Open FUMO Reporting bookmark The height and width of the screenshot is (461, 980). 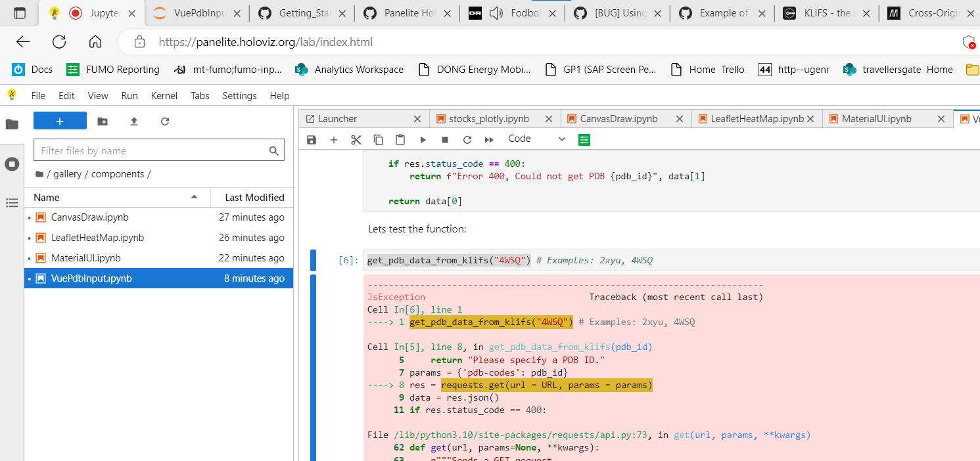[x=113, y=69]
